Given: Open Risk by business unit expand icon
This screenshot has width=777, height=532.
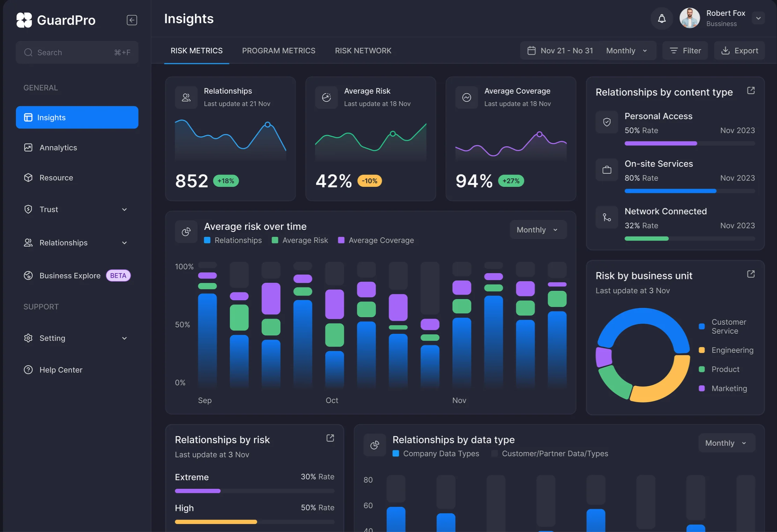Looking at the screenshot, I should 751,274.
